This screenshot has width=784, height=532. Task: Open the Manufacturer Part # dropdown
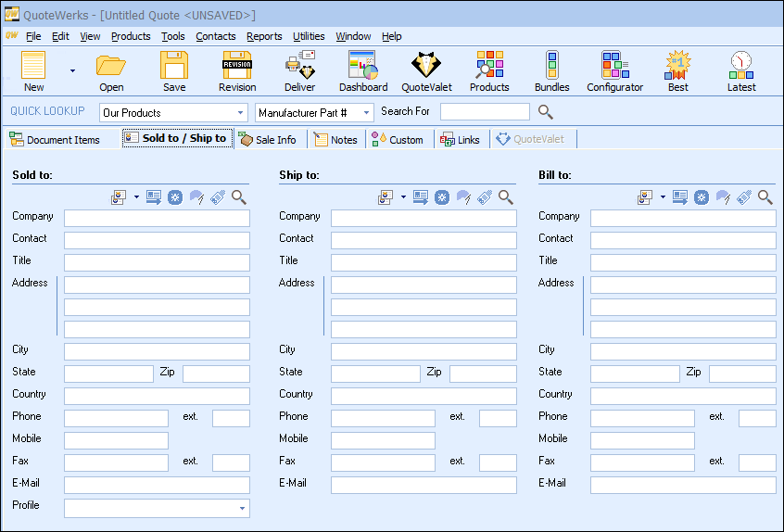coord(366,113)
